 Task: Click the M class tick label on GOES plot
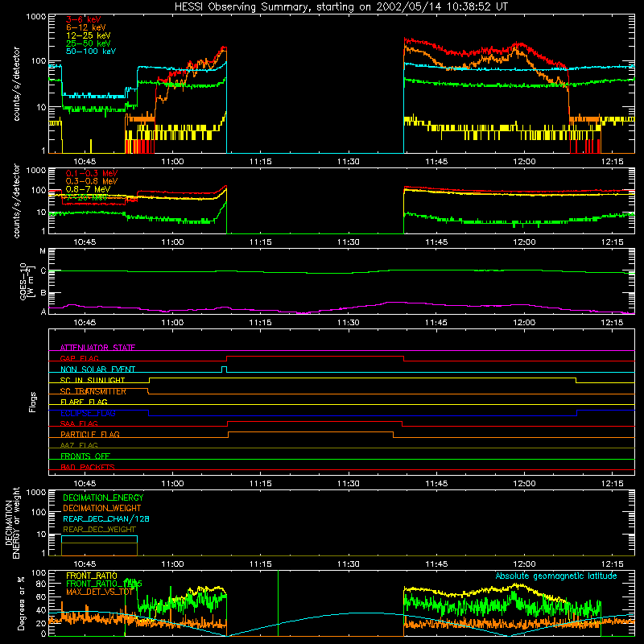coord(43,250)
